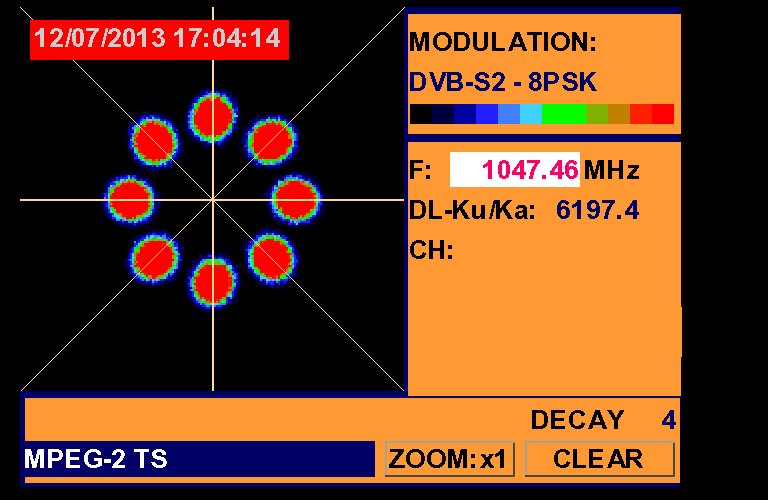Click the date and time stamp

coord(158,39)
